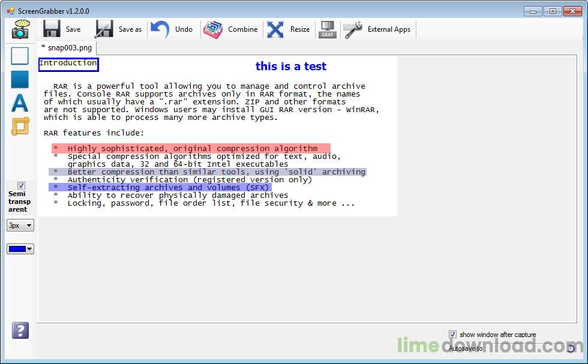Click the 'this is a test' annotation text
This screenshot has width=588, height=364.
(291, 67)
